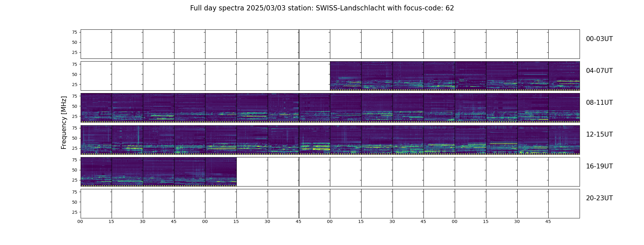This screenshot has width=644, height=245.
Task: Select last spectrogram panel in 04-07UT row
Action: pos(564,76)
